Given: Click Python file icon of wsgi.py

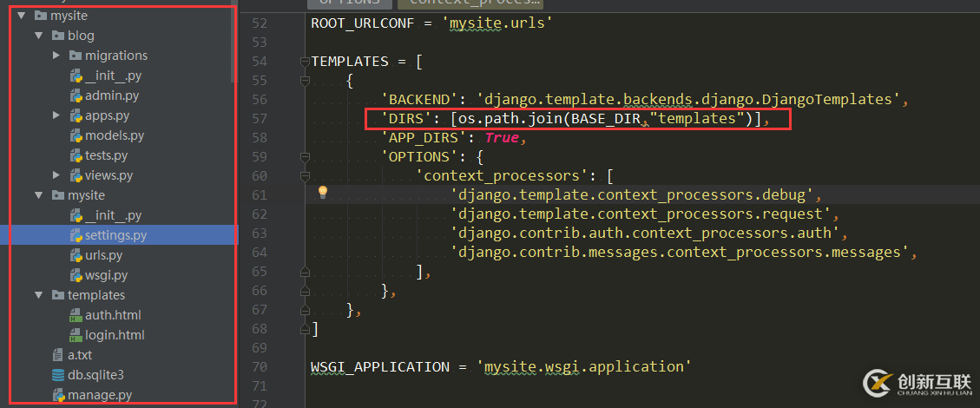Looking at the screenshot, I should click(x=76, y=275).
